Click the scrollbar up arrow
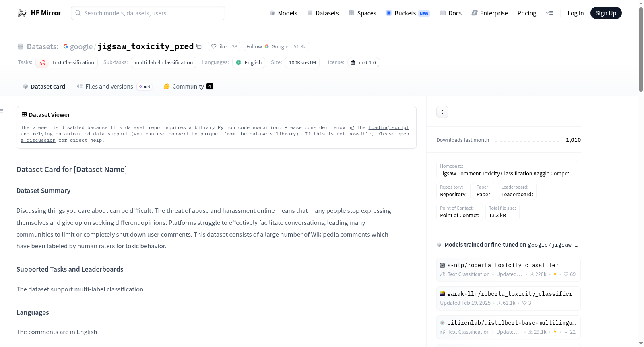This screenshot has height=347, width=644. coord(641,3)
